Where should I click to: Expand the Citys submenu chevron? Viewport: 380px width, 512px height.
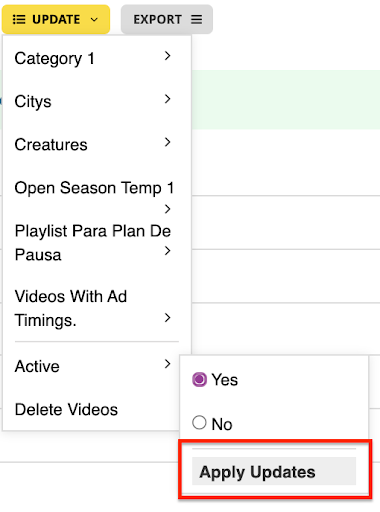click(167, 99)
